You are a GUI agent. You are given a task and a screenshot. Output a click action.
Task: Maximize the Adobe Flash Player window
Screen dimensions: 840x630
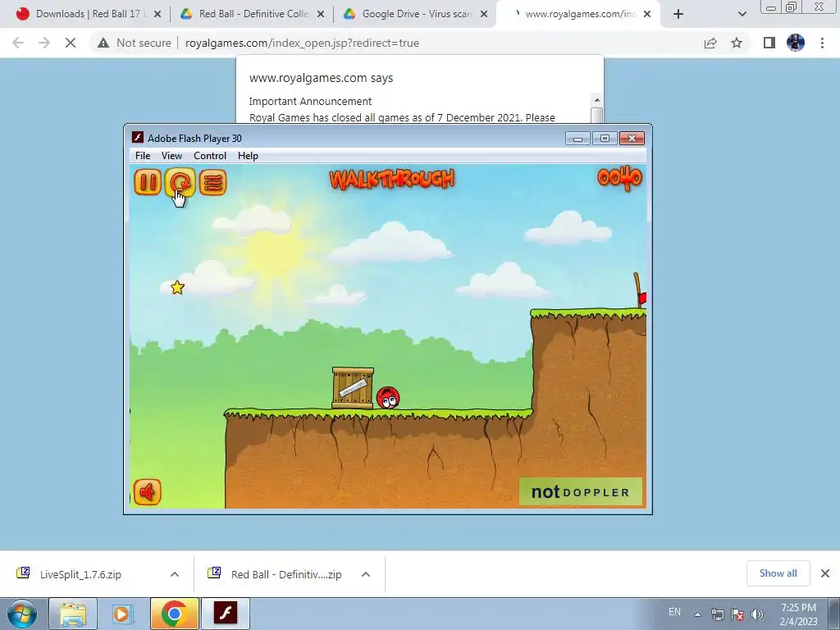[605, 139]
